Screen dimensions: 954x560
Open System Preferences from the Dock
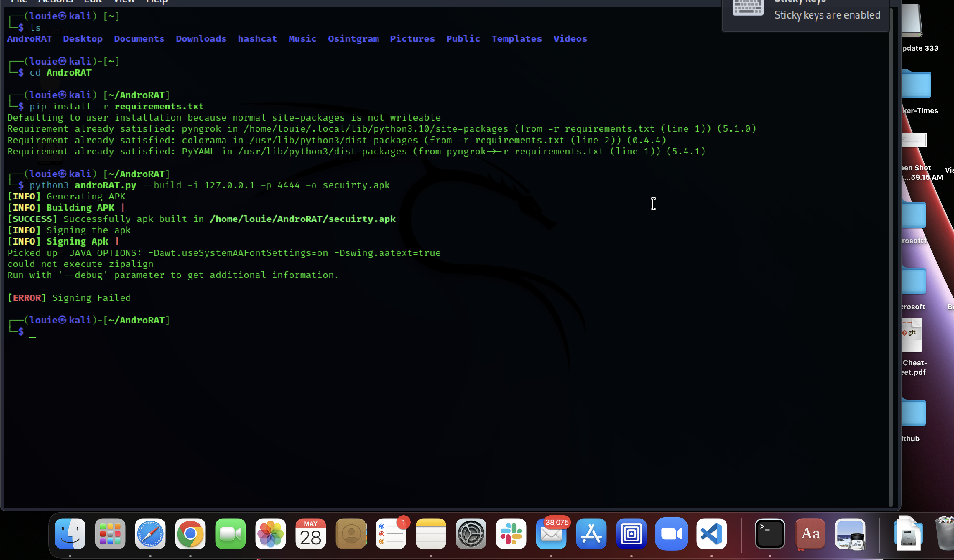point(471,534)
